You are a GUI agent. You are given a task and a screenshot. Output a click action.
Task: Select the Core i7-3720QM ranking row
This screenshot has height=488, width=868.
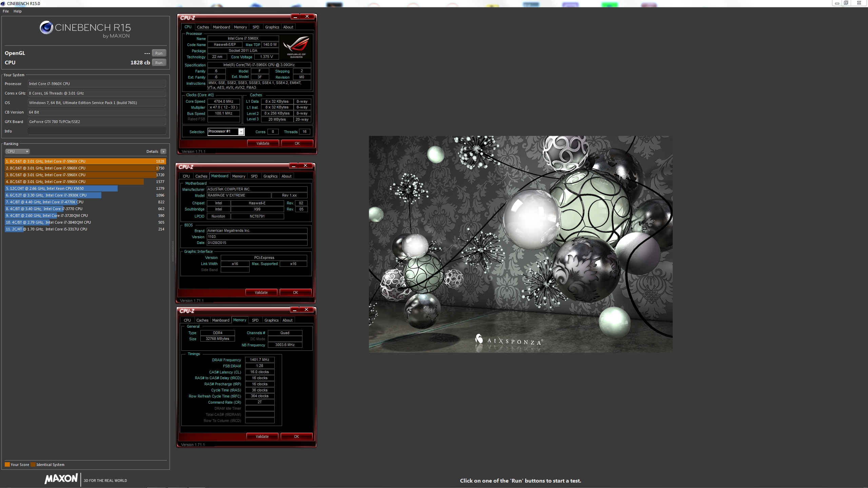click(x=85, y=216)
